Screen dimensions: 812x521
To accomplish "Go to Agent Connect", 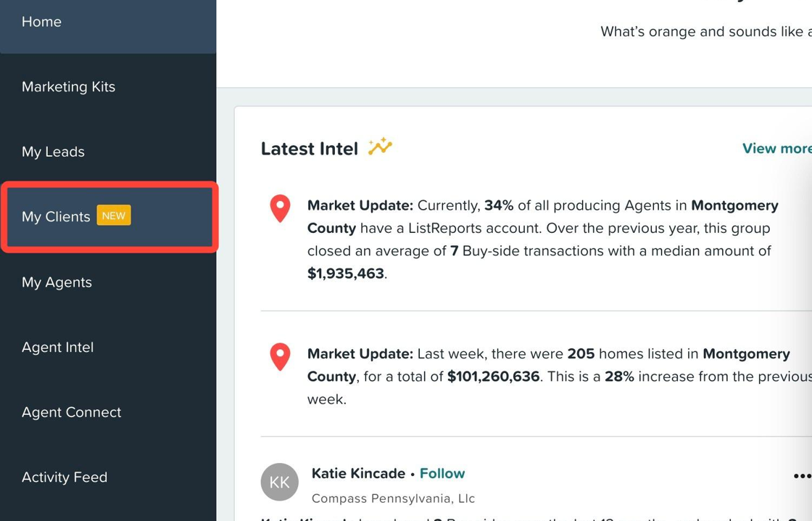I will (x=71, y=412).
